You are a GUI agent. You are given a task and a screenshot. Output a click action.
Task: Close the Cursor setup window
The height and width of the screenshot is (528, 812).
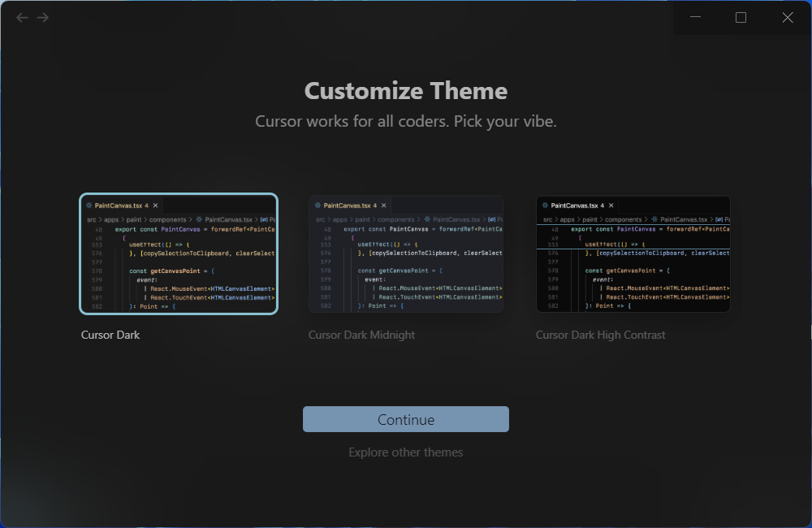click(788, 18)
